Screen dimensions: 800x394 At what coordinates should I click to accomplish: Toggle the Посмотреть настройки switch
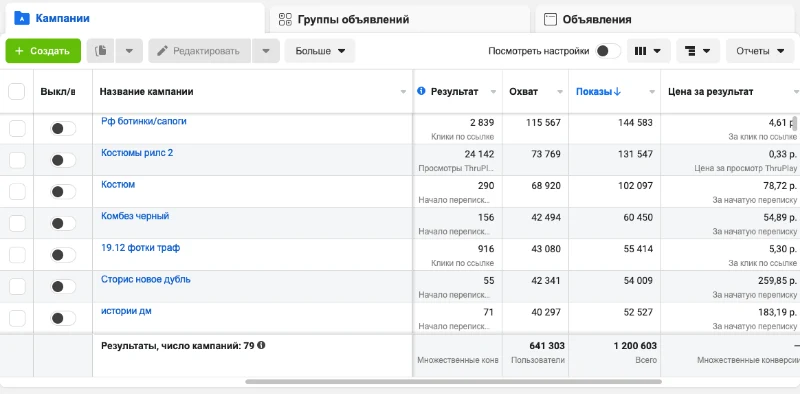(x=608, y=51)
